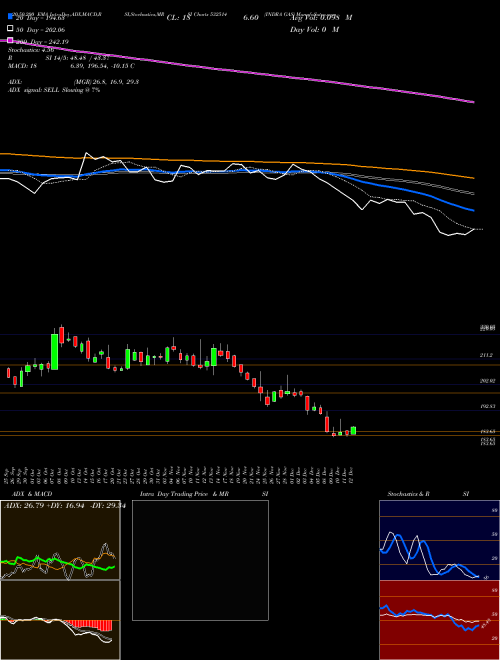
Task: Click the 'Day Vol: 0 M' label
Action: tap(314, 30)
